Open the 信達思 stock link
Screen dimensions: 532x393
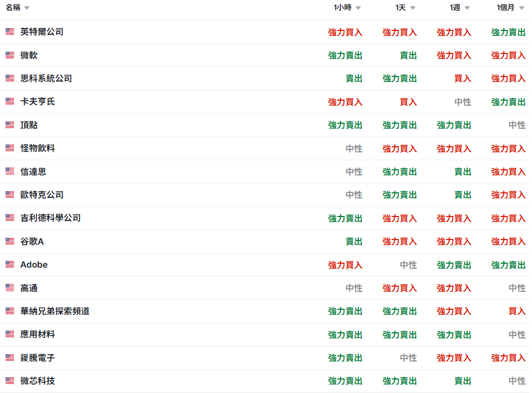33,171
